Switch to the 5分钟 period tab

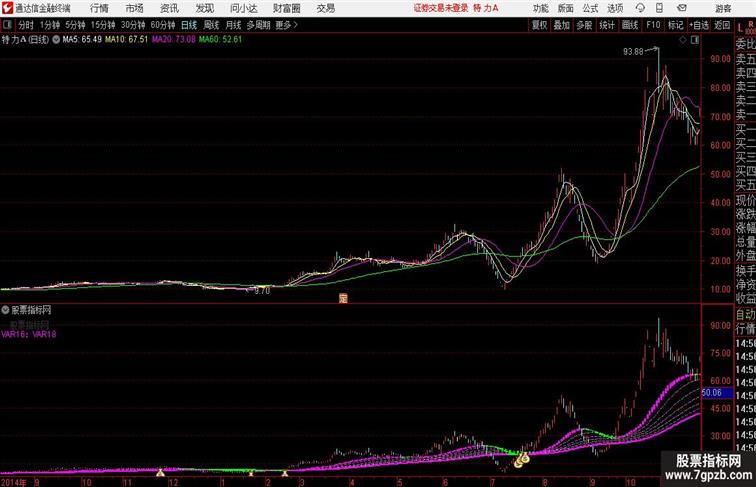click(75, 25)
